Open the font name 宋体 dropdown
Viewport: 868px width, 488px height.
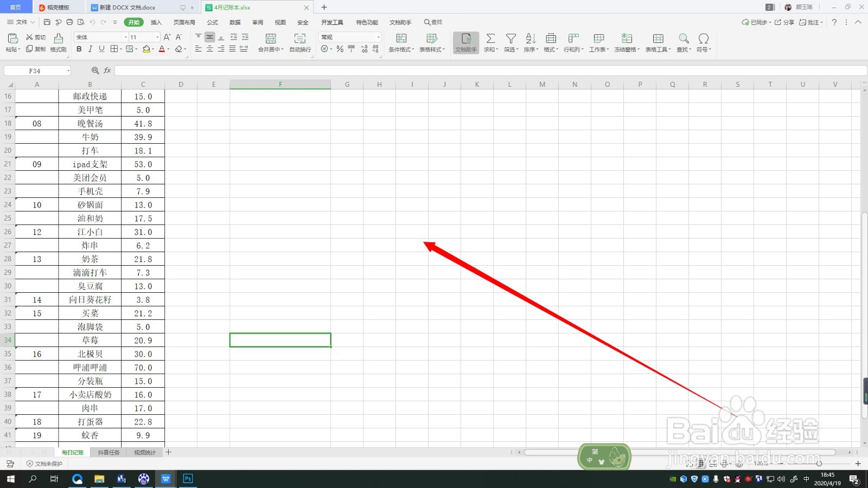pos(126,37)
